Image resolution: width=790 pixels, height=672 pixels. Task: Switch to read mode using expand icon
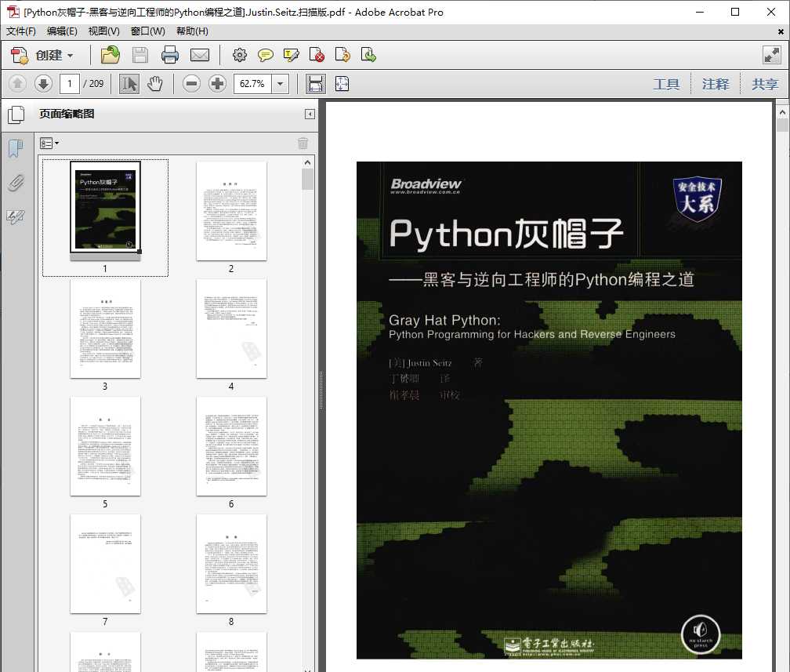(x=771, y=54)
